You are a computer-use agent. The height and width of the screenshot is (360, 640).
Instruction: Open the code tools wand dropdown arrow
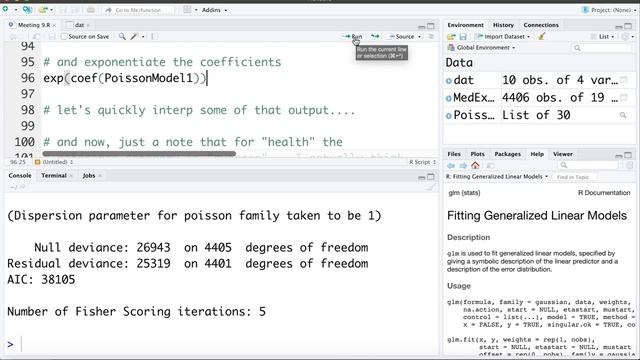tap(143, 37)
